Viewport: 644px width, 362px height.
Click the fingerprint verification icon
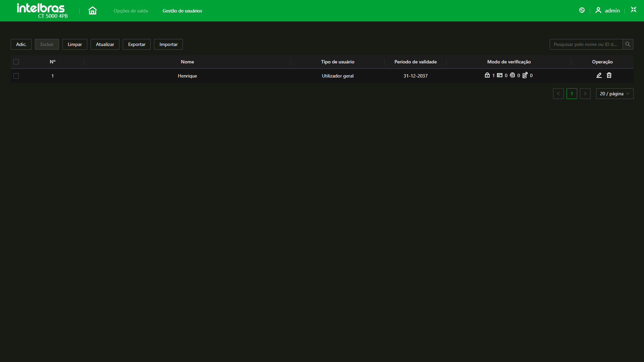512,75
